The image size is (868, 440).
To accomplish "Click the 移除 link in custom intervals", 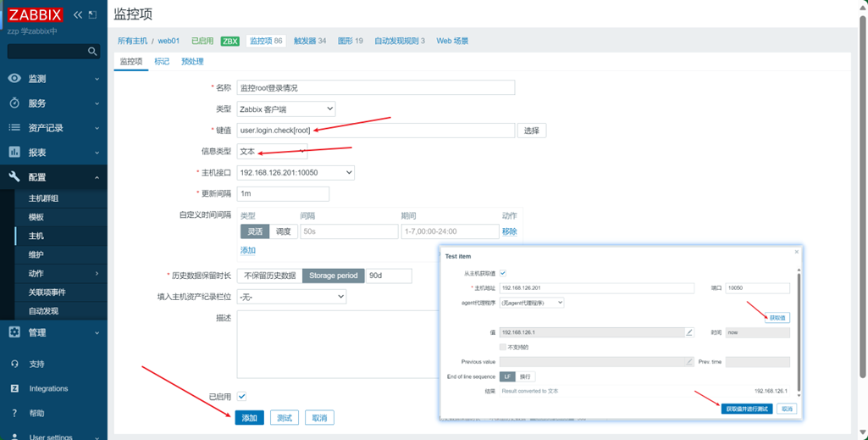I will click(509, 231).
